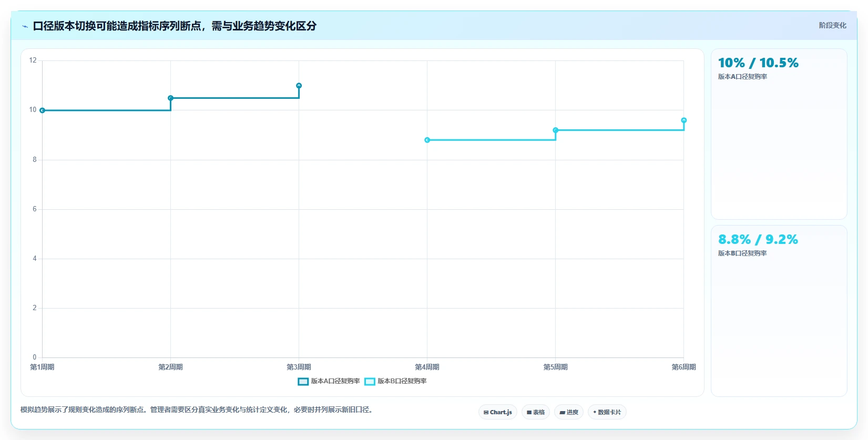Click the 第3周期 x-axis label
This screenshot has height=440, width=868.
click(299, 367)
